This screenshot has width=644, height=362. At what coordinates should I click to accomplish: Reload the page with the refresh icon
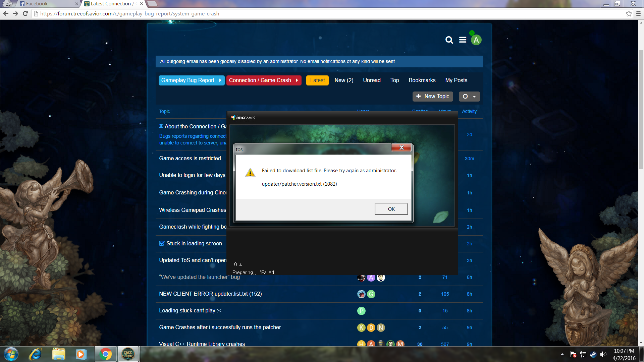(x=25, y=14)
